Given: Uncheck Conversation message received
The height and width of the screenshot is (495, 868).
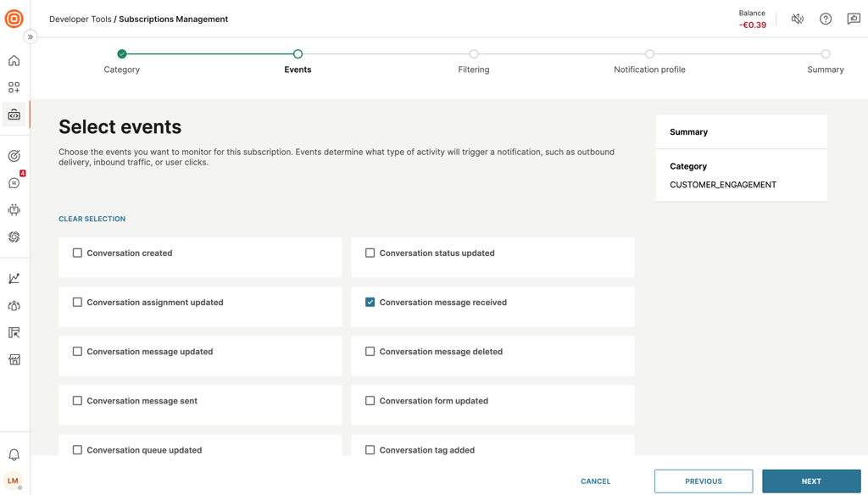Looking at the screenshot, I should point(370,303).
